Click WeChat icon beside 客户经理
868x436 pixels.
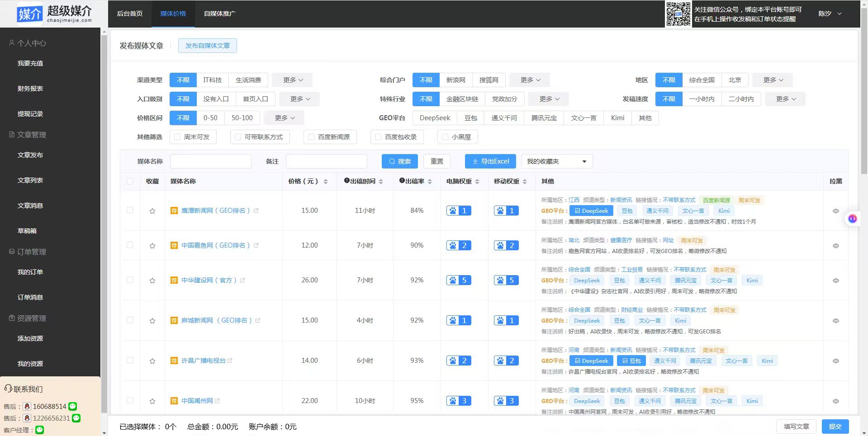40,430
